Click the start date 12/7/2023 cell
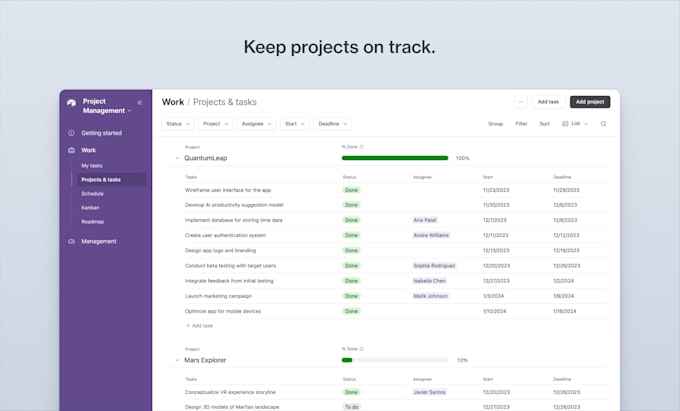680x411 pixels. [495, 220]
